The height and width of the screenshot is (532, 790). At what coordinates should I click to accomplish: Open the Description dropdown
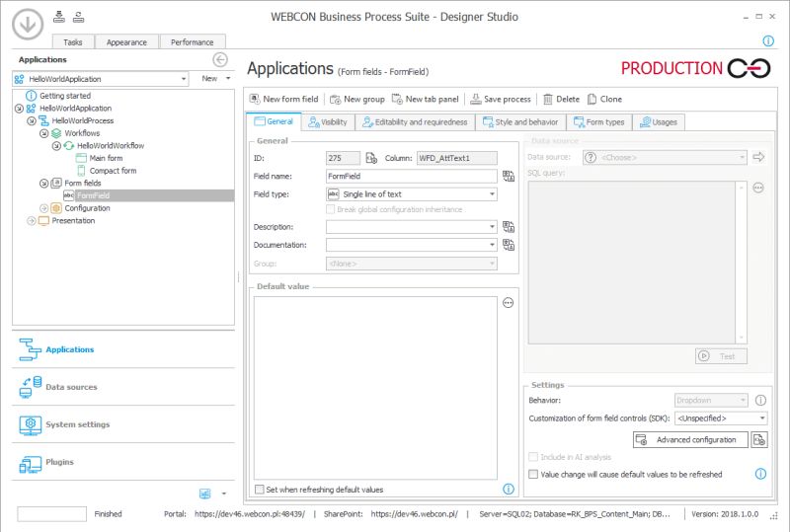tap(492, 227)
